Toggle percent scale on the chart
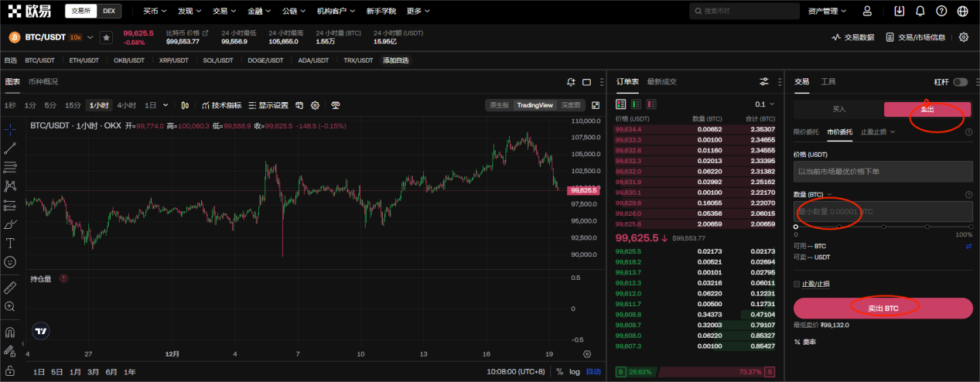 pyautogui.click(x=559, y=372)
